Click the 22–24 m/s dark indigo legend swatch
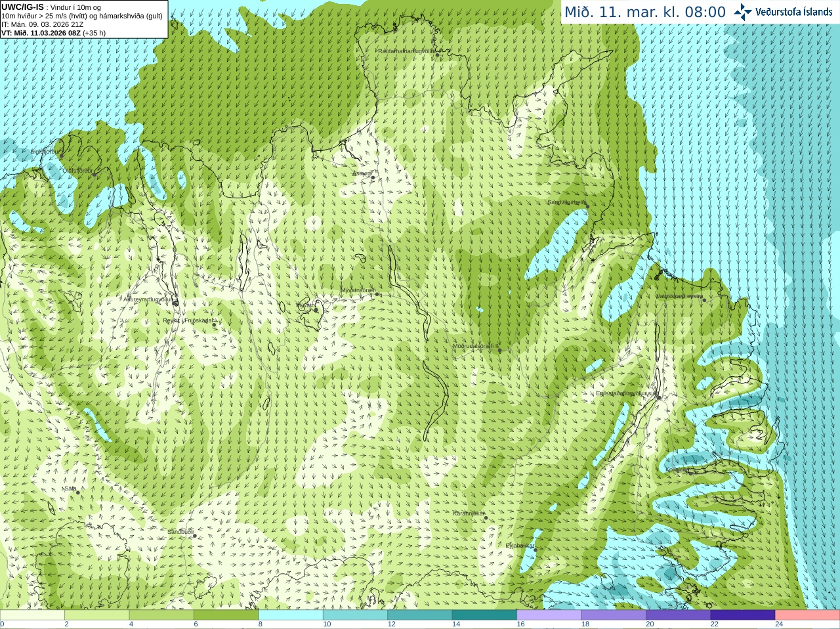Image resolution: width=840 pixels, height=629 pixels. 743,615
